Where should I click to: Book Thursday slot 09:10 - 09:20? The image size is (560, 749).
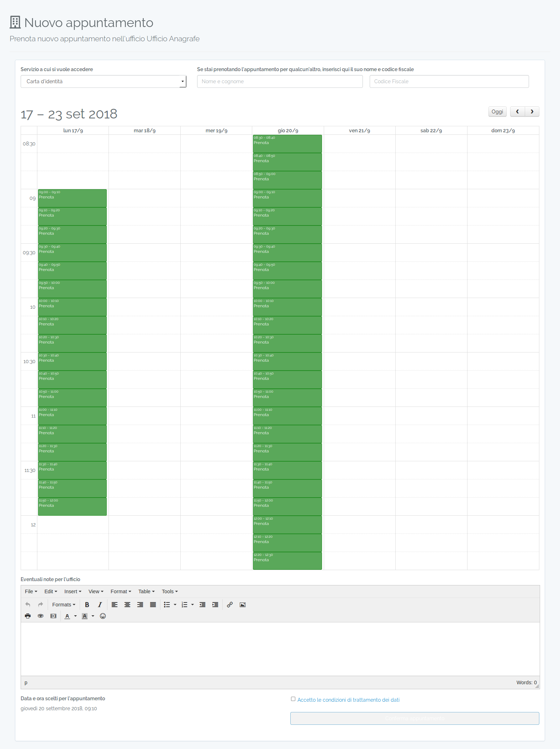click(x=287, y=216)
